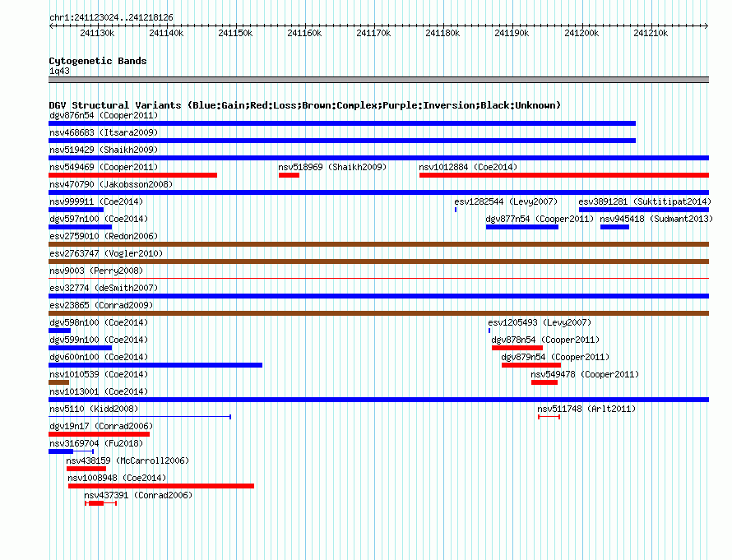Click the nsv1013001 (Coe2014) label
This screenshot has height=560, width=732.
(x=99, y=391)
